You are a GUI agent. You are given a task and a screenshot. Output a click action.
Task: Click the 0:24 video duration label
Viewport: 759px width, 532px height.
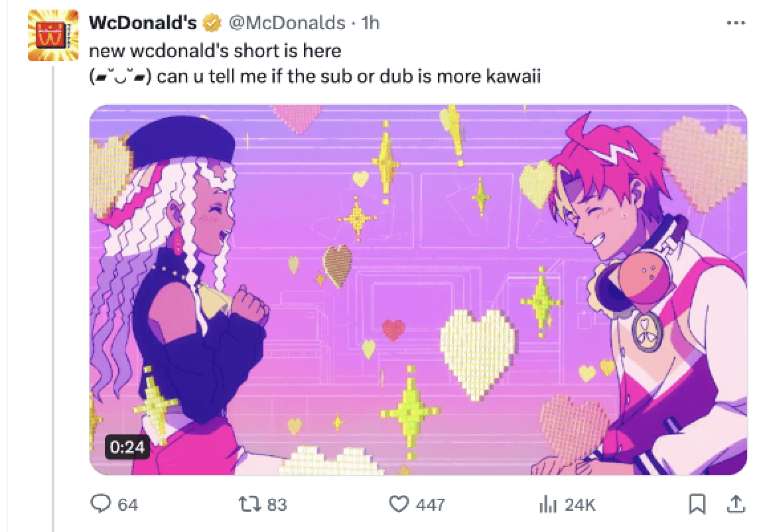pyautogui.click(x=127, y=447)
